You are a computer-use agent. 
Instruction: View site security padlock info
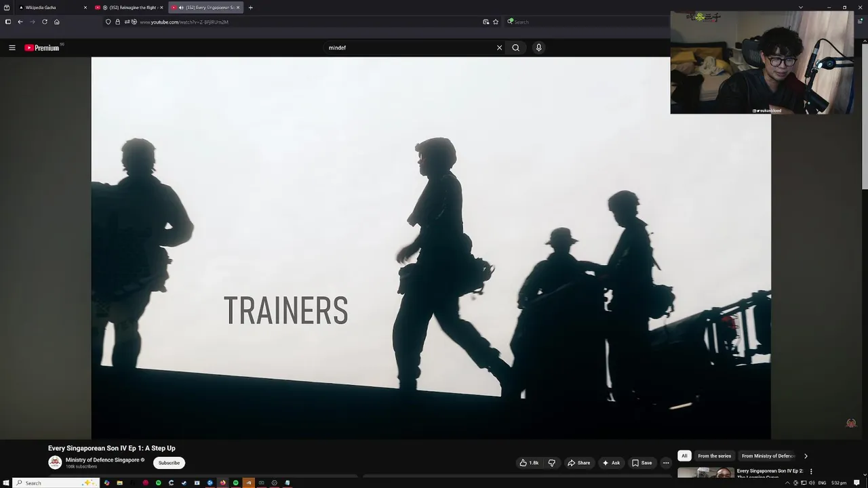pyautogui.click(x=117, y=22)
